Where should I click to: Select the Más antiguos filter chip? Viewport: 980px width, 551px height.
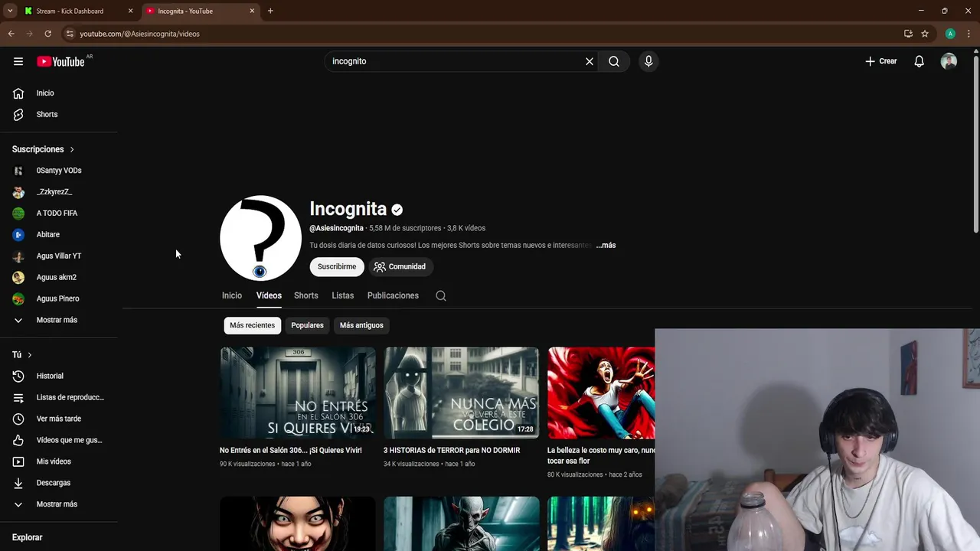point(361,325)
